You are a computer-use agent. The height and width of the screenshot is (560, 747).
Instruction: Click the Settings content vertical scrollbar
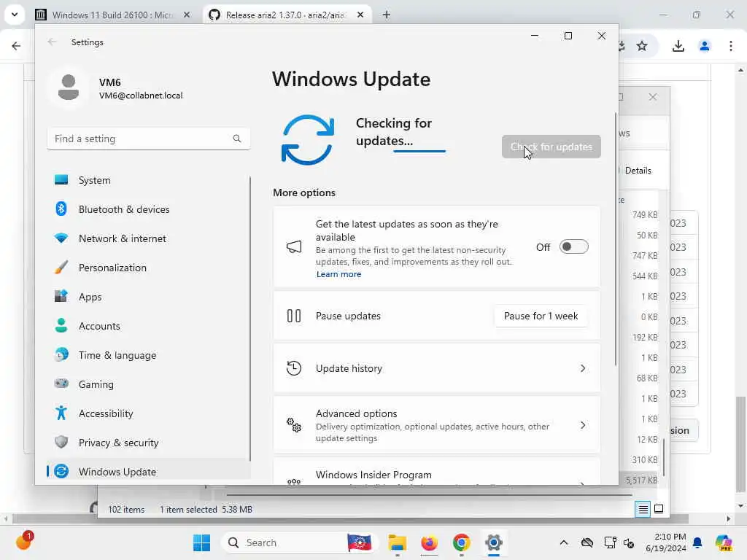tap(615, 239)
